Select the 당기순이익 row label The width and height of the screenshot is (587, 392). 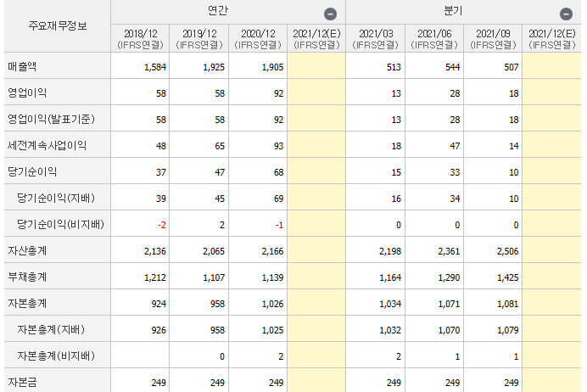tap(32, 172)
